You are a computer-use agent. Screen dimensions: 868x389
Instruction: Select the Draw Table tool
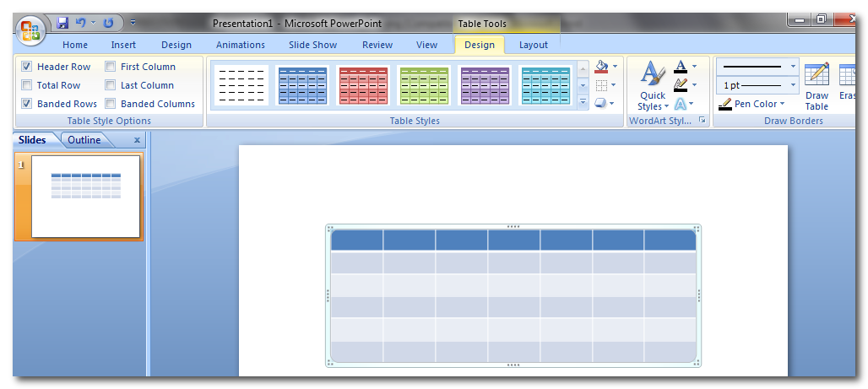pyautogui.click(x=816, y=87)
